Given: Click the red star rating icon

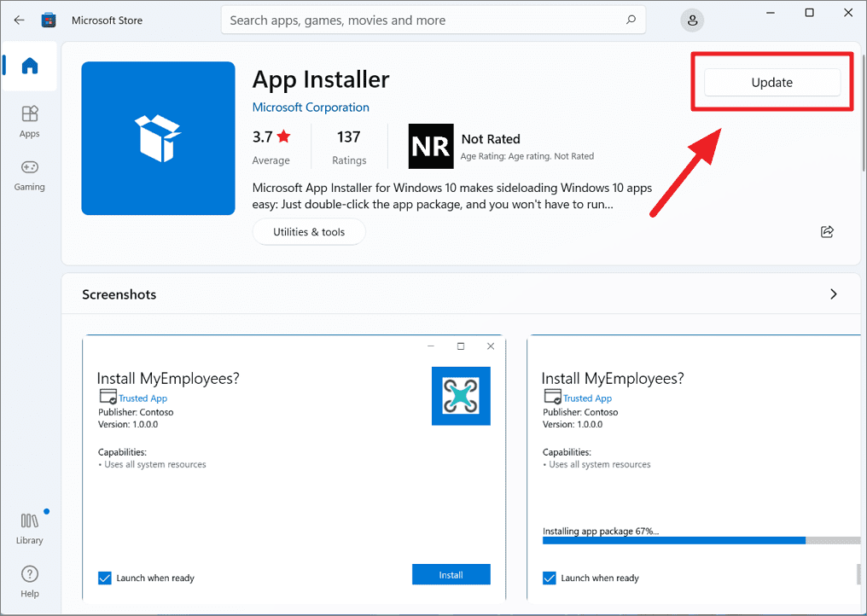Looking at the screenshot, I should click(283, 136).
